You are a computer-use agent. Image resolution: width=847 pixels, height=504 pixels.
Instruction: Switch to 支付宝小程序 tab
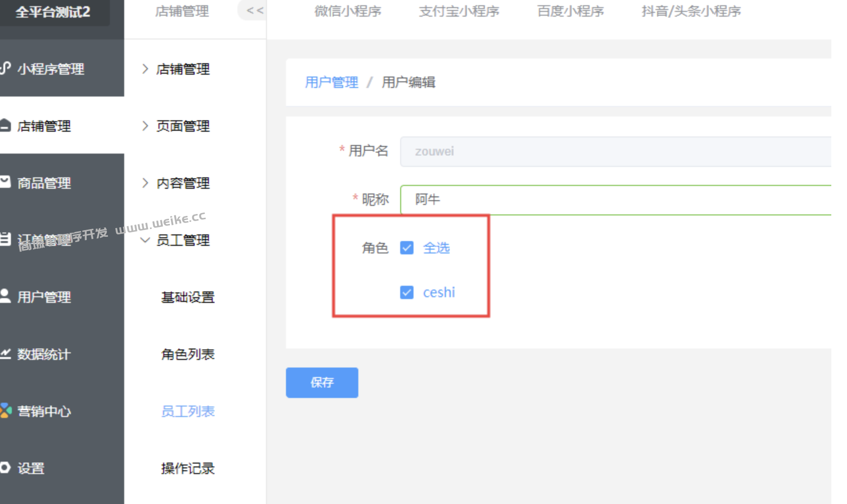point(459,11)
